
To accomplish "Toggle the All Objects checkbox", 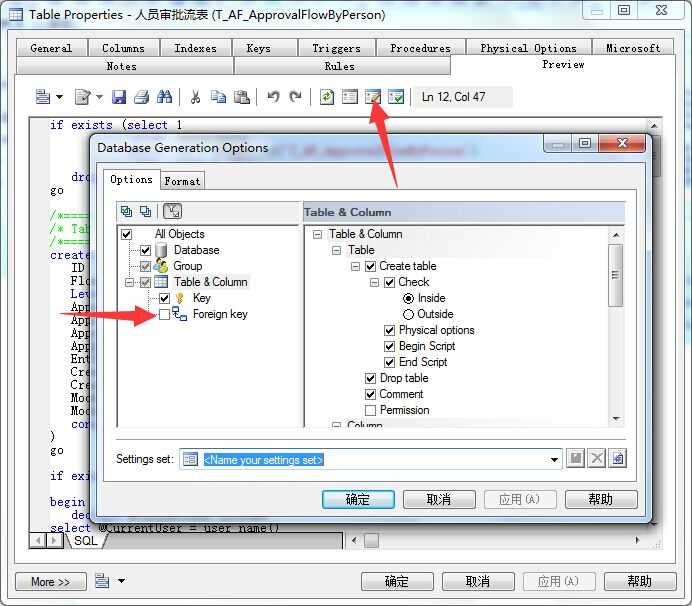I will pos(127,234).
